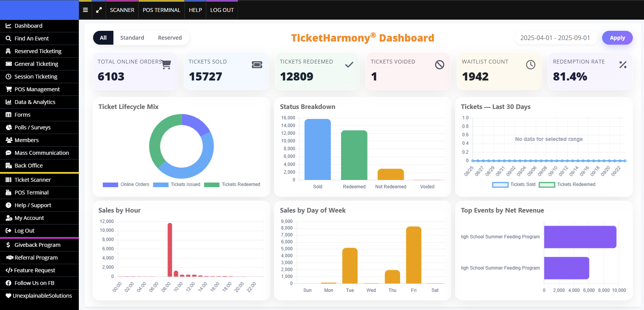Click the ticket icon on Tickets Sold card

coord(257,65)
